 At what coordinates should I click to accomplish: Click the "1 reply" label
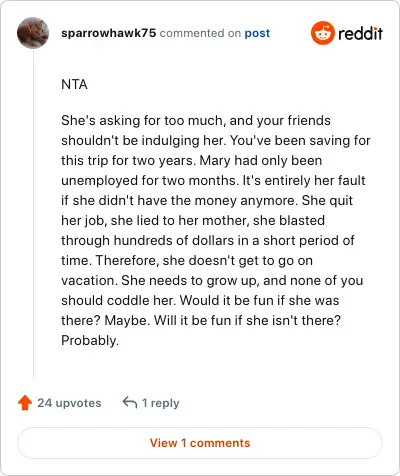[161, 403]
